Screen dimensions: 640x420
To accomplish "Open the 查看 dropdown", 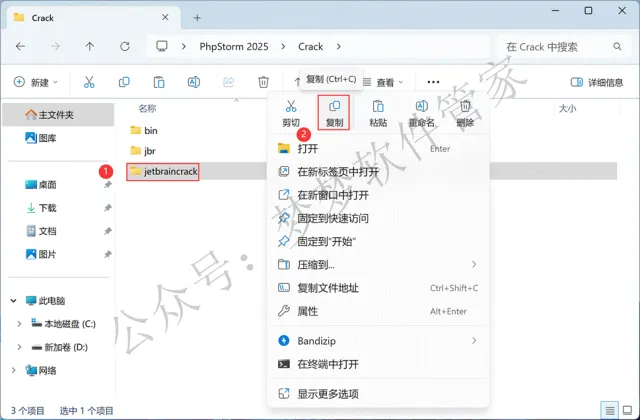I will 383,82.
